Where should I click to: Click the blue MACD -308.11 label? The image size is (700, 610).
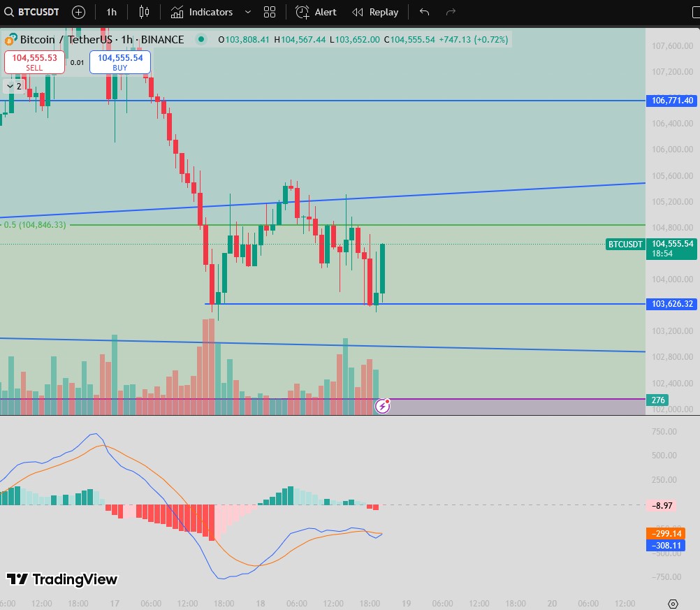pyautogui.click(x=666, y=545)
